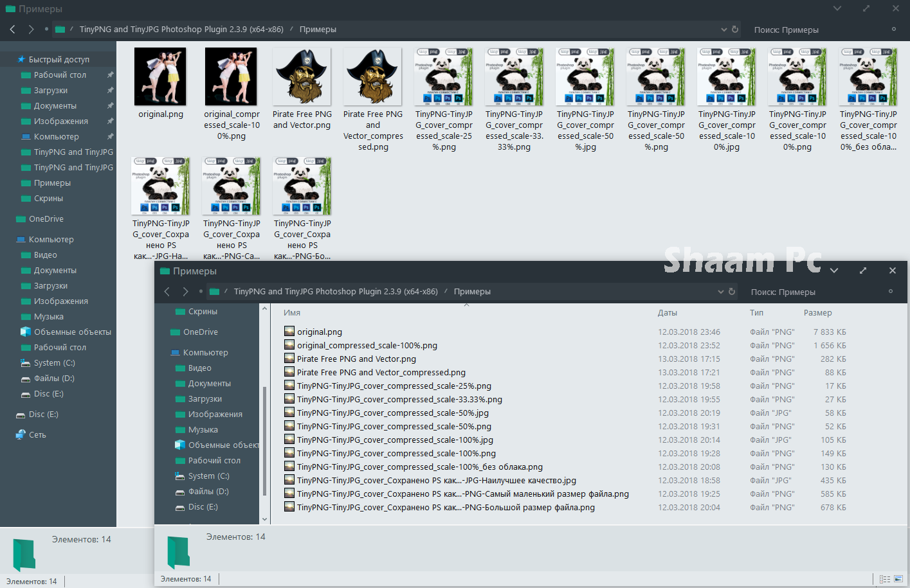Switch front window to details view
The width and height of the screenshot is (910, 588).
click(885, 579)
